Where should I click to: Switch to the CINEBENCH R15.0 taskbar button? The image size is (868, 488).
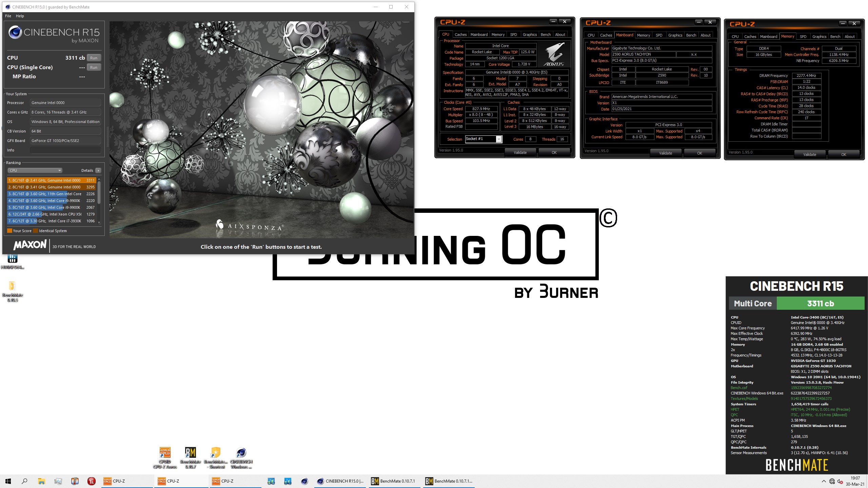(x=341, y=481)
